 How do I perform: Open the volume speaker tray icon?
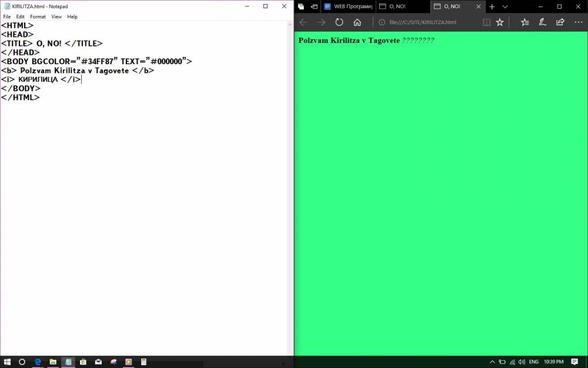click(x=522, y=362)
